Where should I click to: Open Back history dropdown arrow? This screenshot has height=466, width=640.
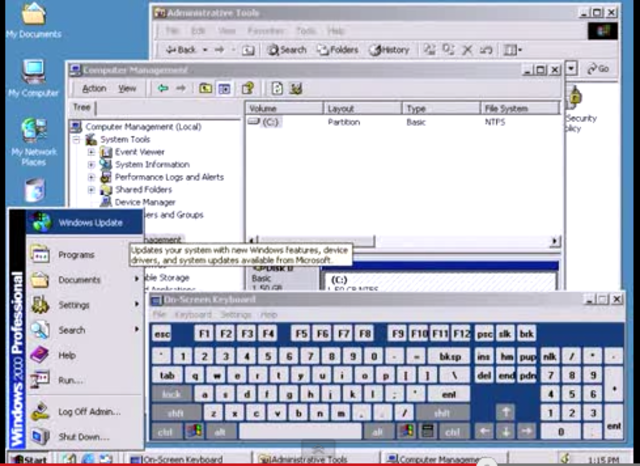[x=205, y=50]
